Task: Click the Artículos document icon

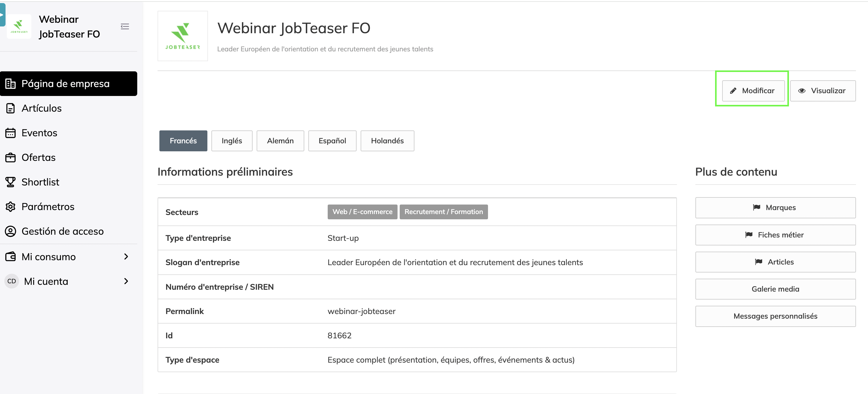Action: (x=10, y=108)
